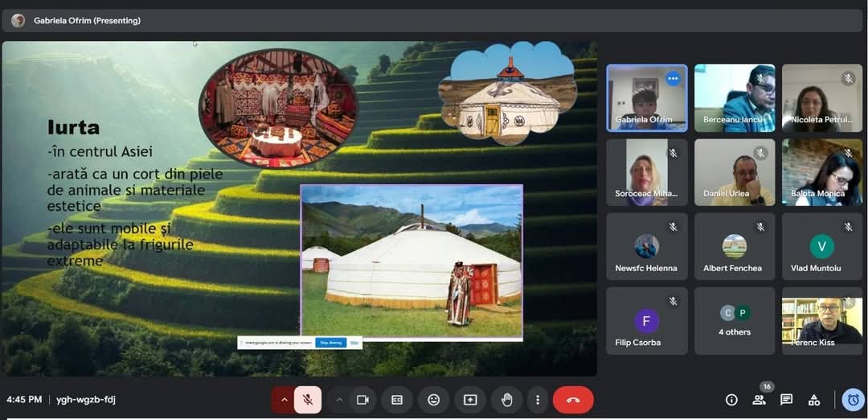Screen dimensions: 868x420
Task: Raise your hand
Action: [x=507, y=400]
